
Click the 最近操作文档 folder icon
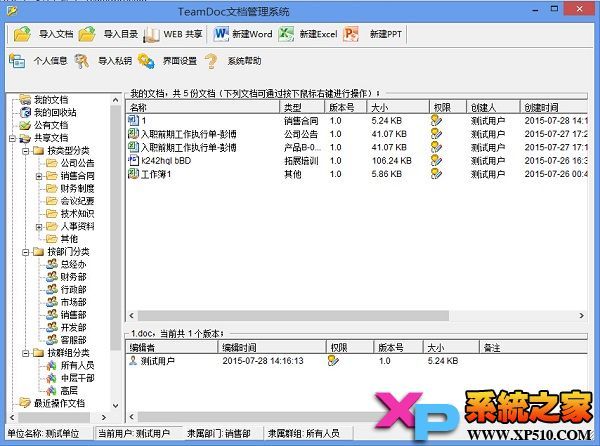(x=25, y=403)
